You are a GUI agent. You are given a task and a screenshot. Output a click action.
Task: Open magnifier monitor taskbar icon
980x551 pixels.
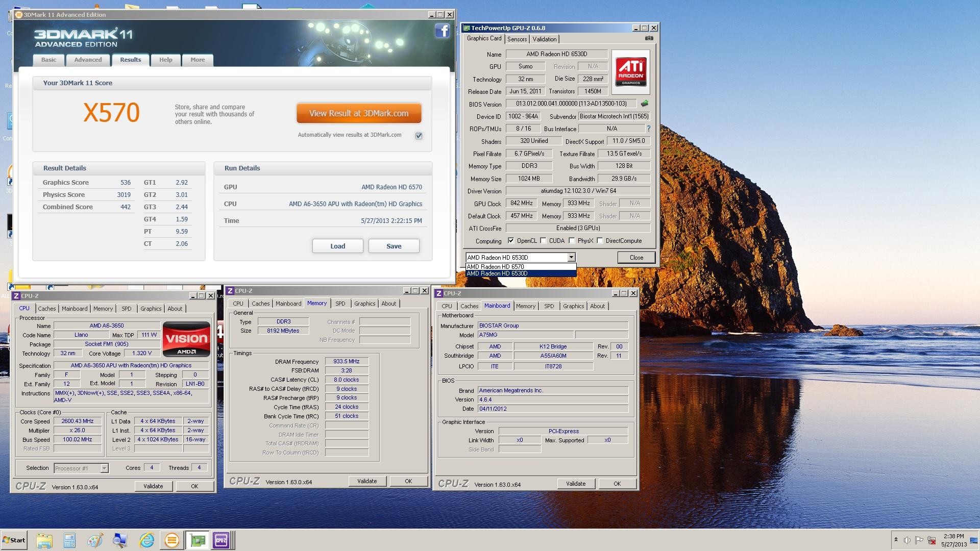[x=120, y=540]
